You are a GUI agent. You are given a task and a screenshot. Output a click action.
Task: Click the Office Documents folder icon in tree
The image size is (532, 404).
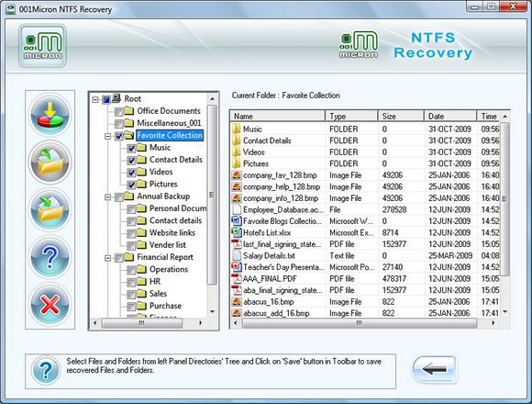pos(129,111)
